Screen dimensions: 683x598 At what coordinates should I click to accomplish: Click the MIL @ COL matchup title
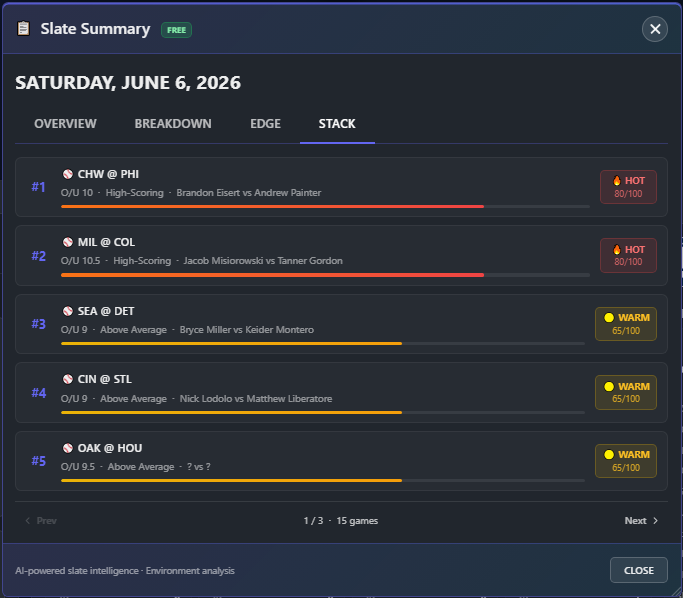pos(106,242)
